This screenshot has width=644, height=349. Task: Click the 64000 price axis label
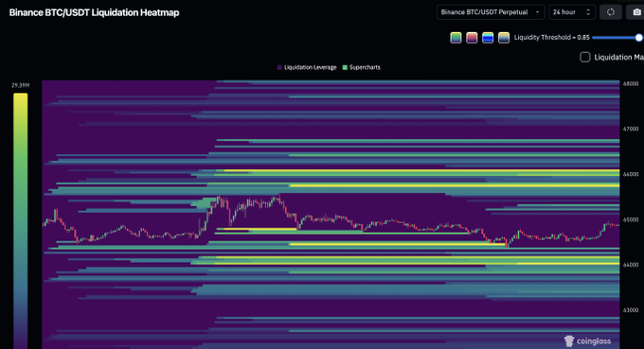[631, 265]
